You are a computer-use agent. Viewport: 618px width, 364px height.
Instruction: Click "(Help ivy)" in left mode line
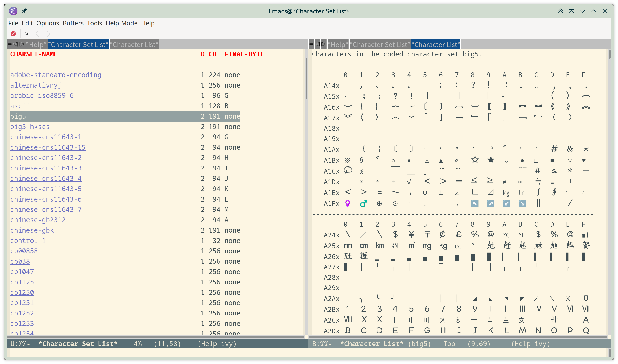click(x=217, y=344)
